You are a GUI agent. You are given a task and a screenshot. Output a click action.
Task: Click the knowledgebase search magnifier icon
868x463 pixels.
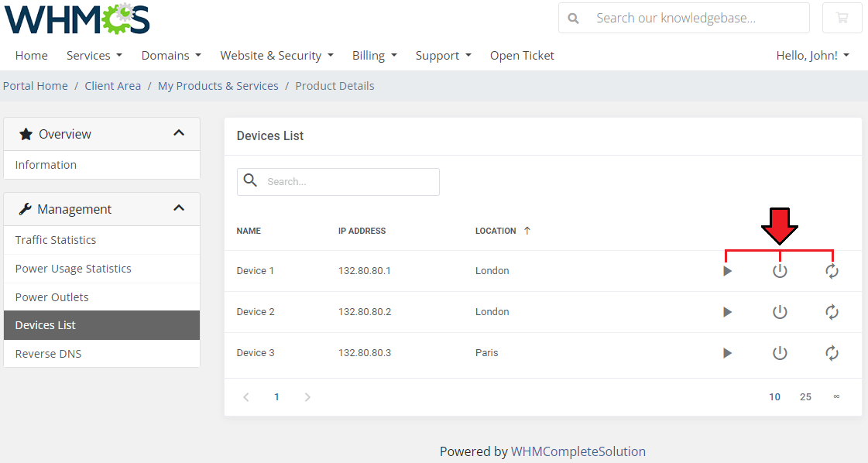click(x=574, y=19)
